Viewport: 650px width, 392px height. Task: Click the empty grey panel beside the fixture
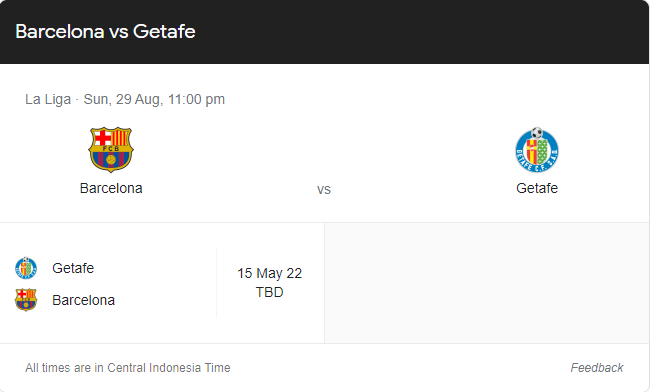click(x=487, y=283)
